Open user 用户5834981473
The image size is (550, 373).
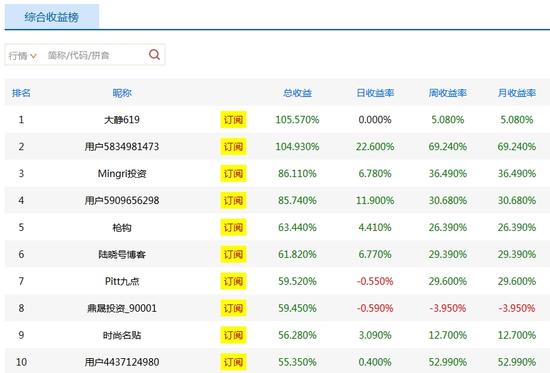[x=122, y=147]
